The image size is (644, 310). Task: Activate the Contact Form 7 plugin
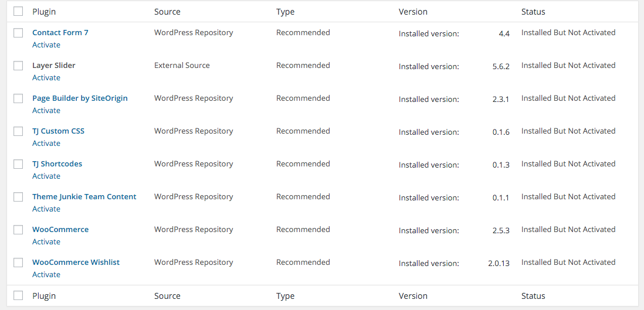pos(46,45)
